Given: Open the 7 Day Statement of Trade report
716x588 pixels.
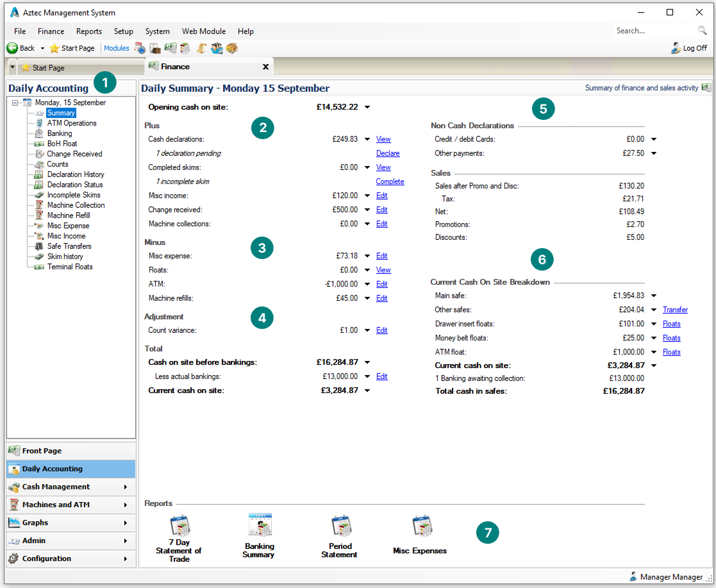Looking at the screenshot, I should (179, 526).
